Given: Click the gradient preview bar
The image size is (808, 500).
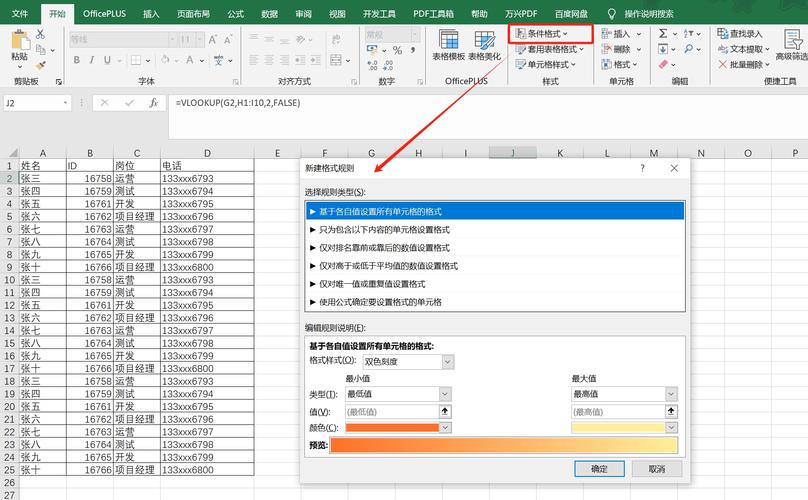Looking at the screenshot, I should click(503, 445).
